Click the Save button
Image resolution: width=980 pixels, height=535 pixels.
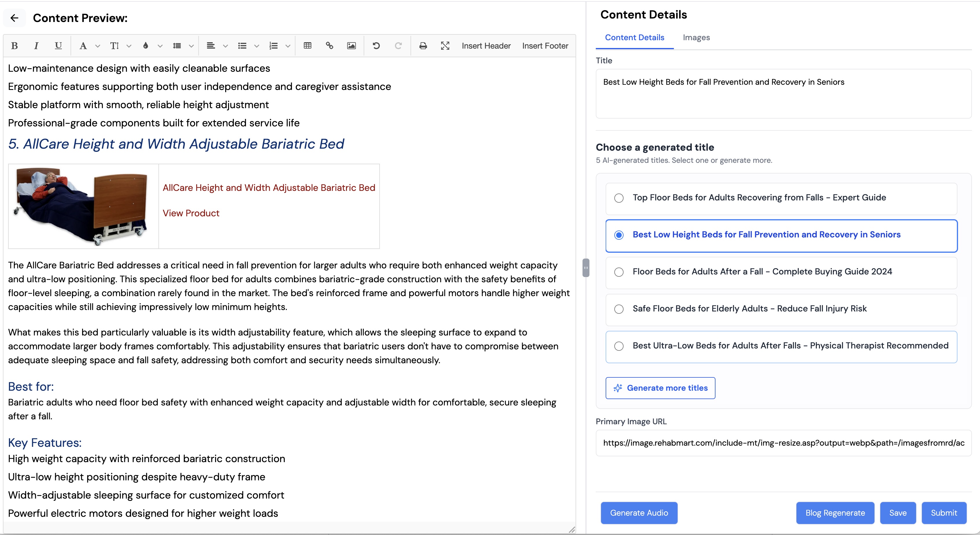898,513
